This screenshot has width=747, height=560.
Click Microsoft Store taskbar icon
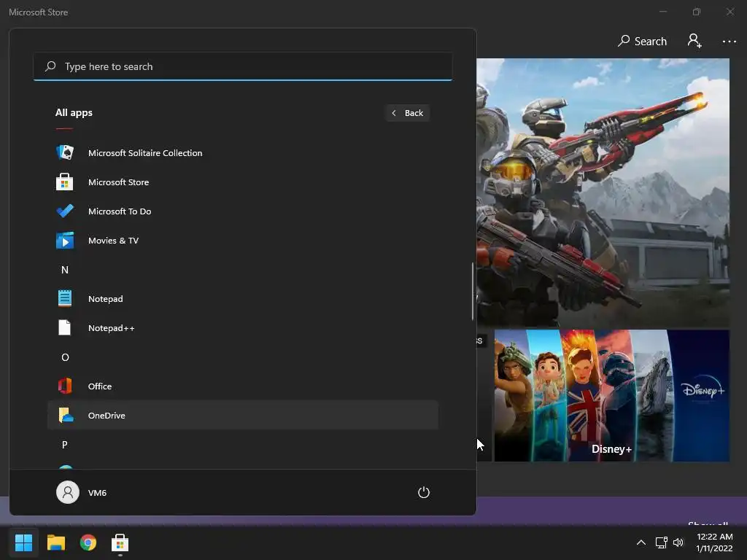(x=120, y=542)
